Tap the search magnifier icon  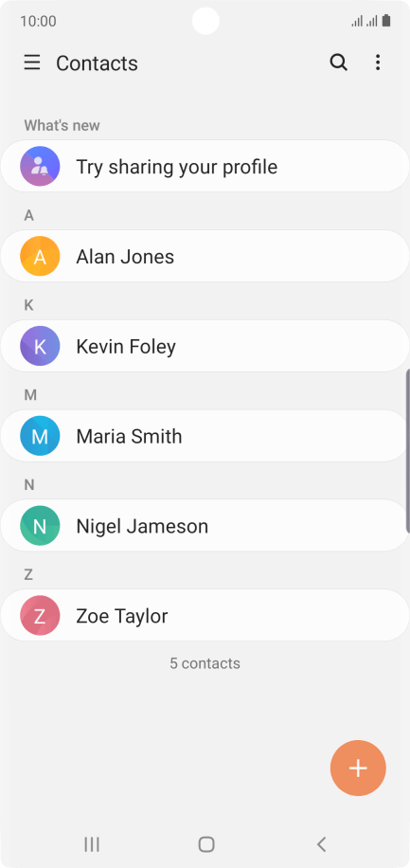(x=339, y=63)
